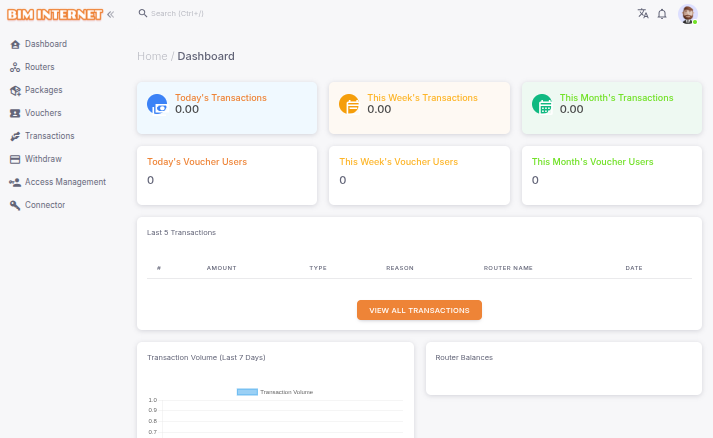Open the language translate icon

pyautogui.click(x=643, y=14)
